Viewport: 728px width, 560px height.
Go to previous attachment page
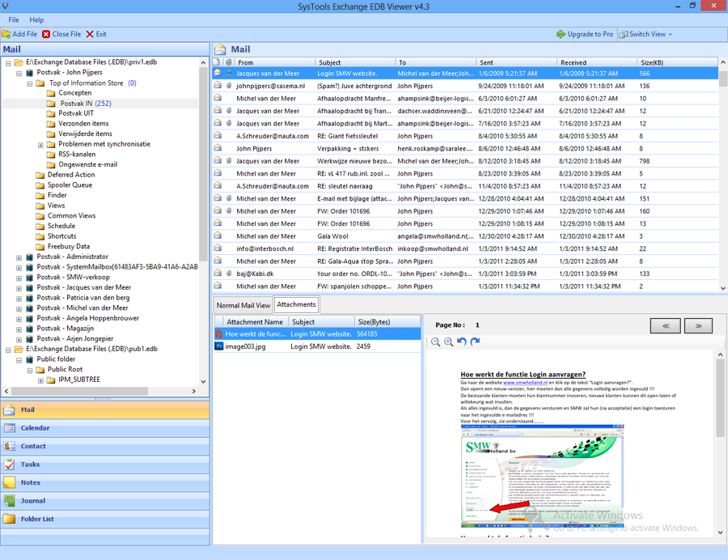click(x=666, y=326)
